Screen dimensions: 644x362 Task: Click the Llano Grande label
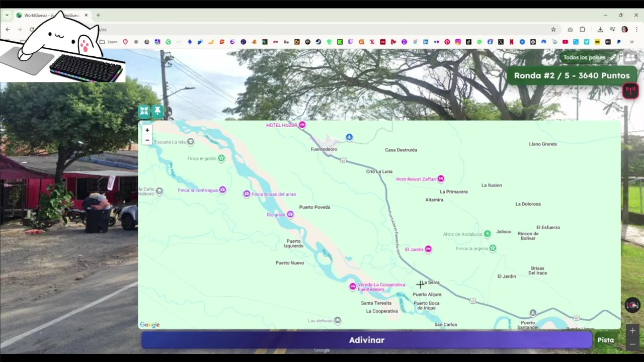[x=543, y=144]
